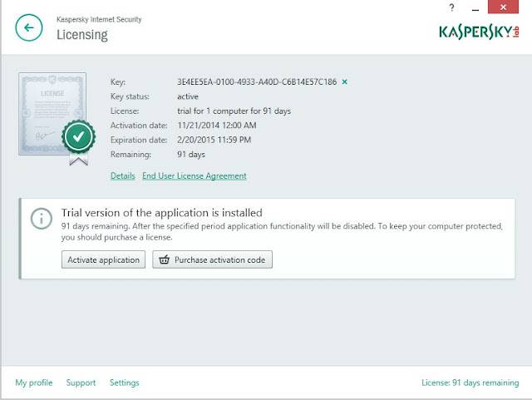This screenshot has width=532, height=400.
Task: Open the End User License Agreement
Action: point(195,176)
